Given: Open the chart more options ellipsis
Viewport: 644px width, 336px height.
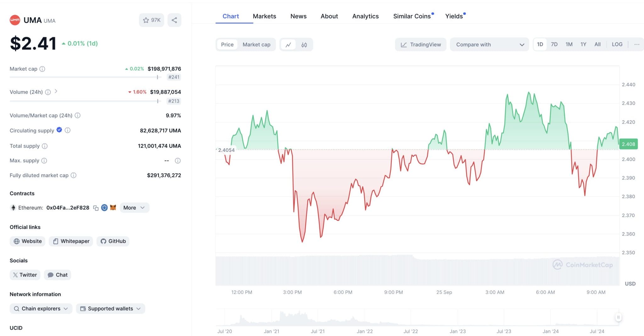Looking at the screenshot, I should point(637,44).
